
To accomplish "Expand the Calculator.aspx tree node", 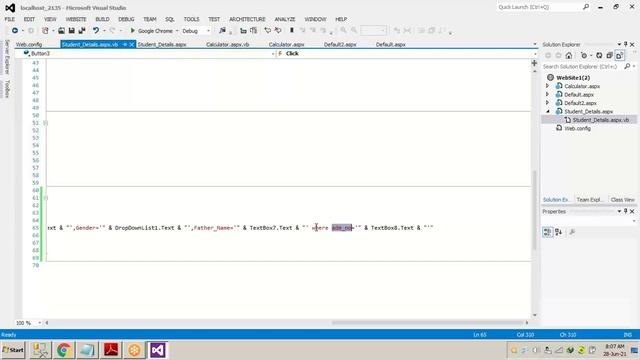I will point(548,86).
